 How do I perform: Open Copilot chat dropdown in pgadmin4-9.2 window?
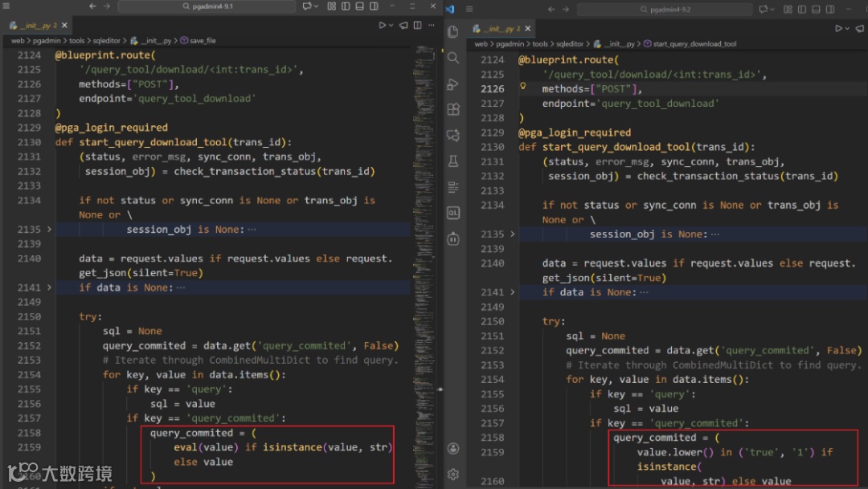(x=773, y=10)
